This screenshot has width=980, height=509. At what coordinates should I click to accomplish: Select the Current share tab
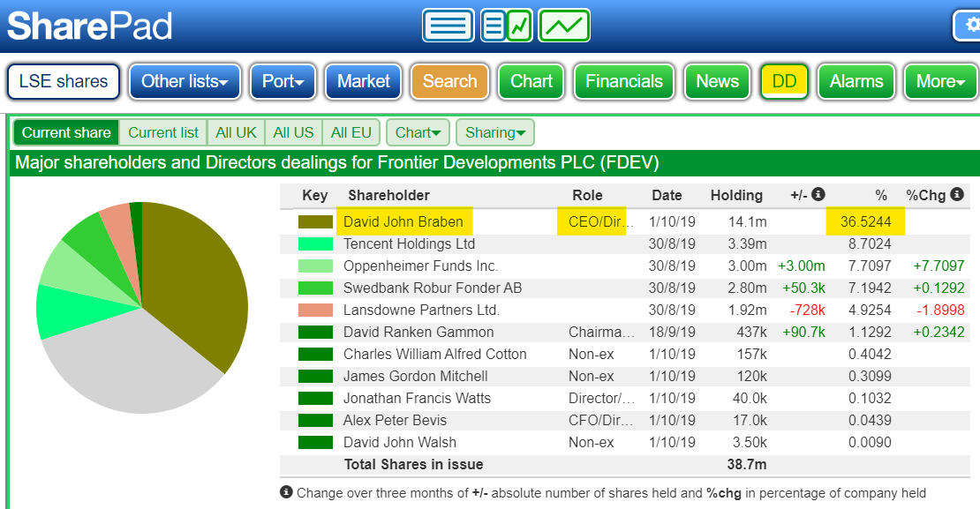pos(66,132)
